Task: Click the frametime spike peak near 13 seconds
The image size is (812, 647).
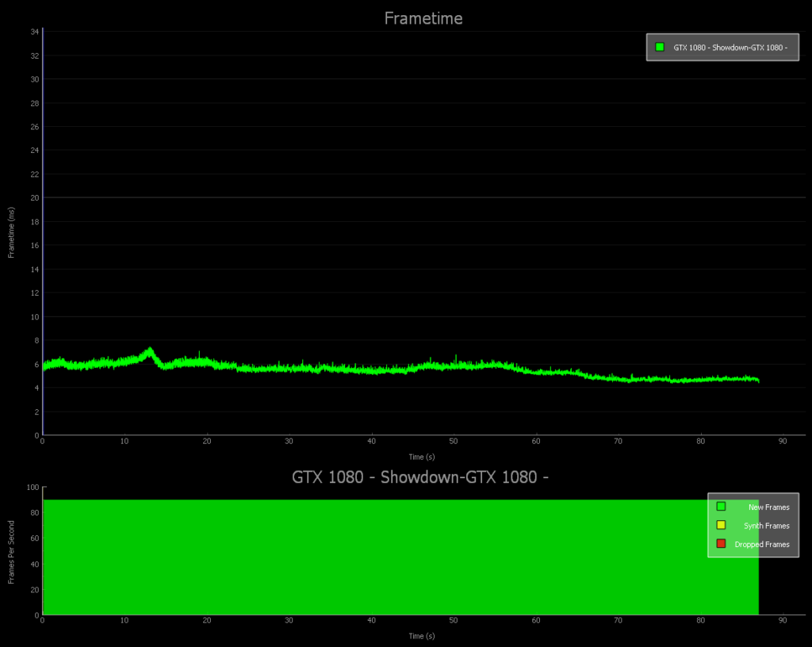Action: pyautogui.click(x=149, y=349)
